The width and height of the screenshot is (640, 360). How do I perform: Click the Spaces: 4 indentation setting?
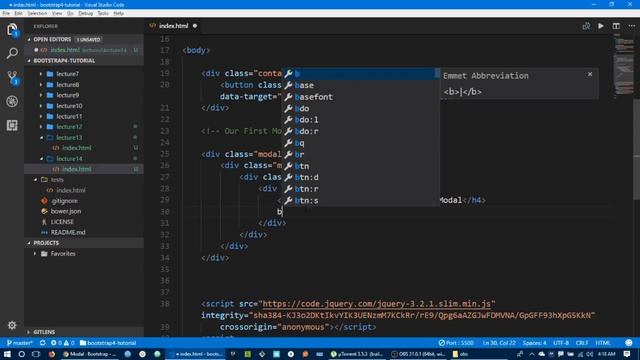(x=534, y=343)
